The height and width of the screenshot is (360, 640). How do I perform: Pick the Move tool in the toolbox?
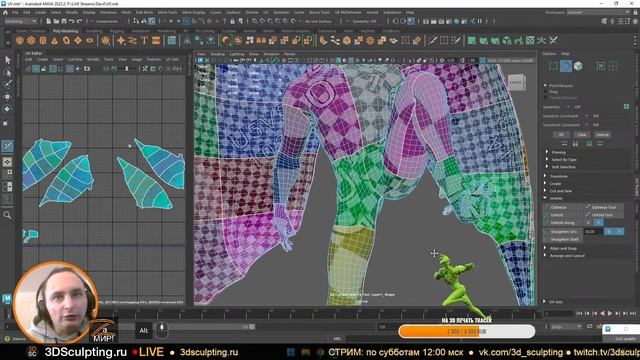pyautogui.click(x=7, y=97)
